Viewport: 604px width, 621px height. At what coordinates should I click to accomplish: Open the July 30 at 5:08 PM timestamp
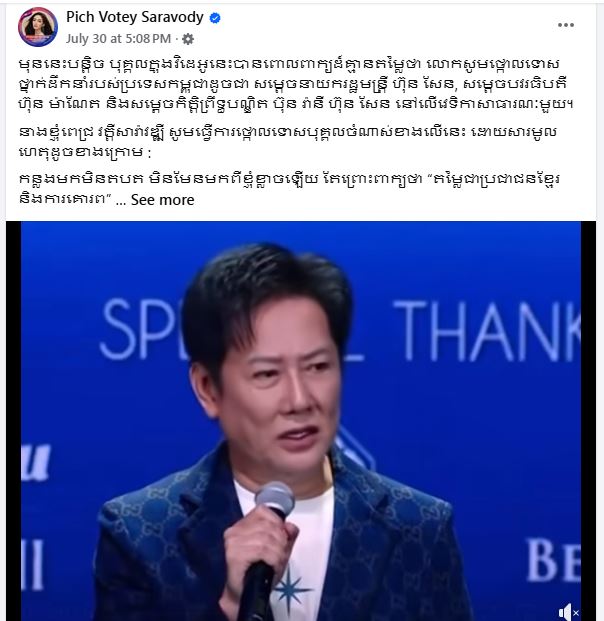[x=118, y=39]
